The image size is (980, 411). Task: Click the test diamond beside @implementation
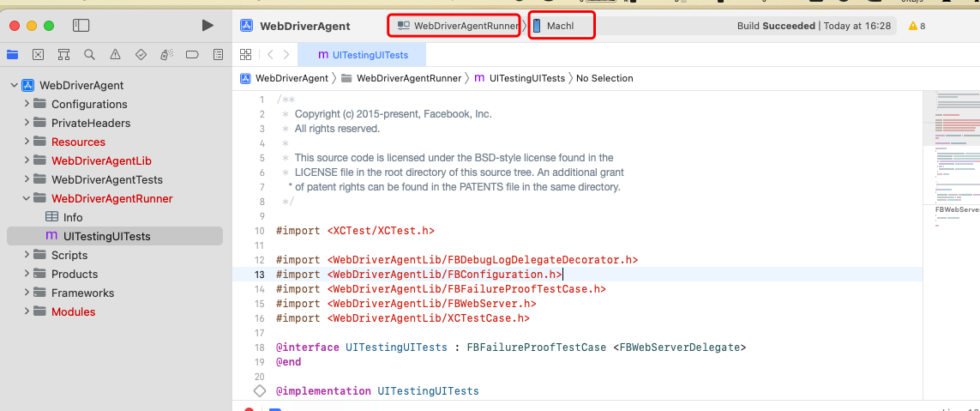point(260,391)
